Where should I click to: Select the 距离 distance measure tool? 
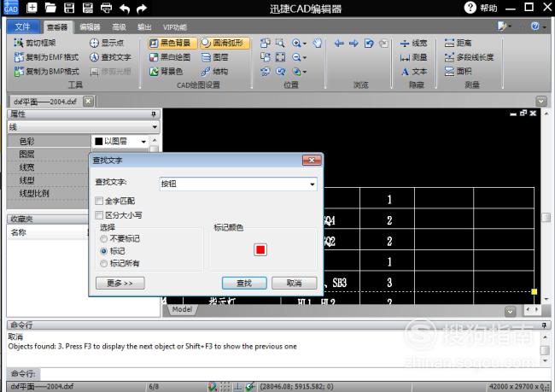458,43
